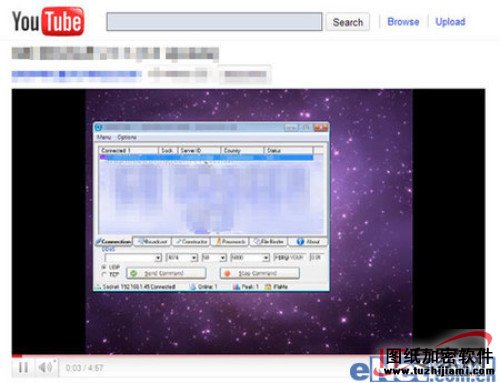Viewport: 500px width, 383px height.
Task: Pause the video with the pause icon
Action: tap(23, 368)
